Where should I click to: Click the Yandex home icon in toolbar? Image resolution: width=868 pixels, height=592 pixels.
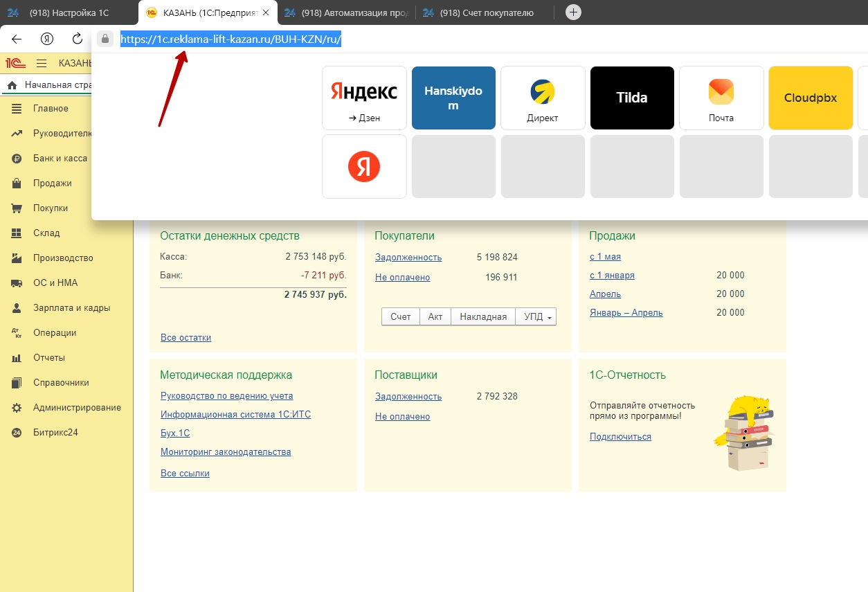(47, 39)
